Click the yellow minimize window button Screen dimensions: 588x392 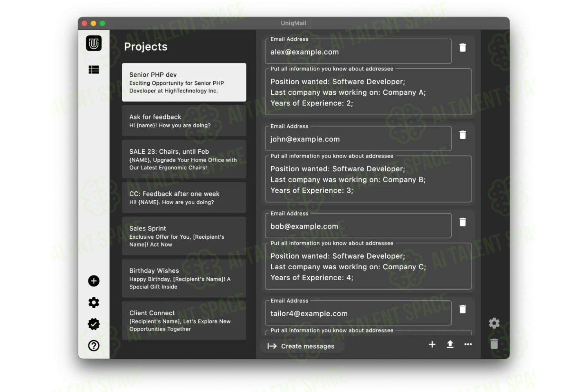(93, 24)
